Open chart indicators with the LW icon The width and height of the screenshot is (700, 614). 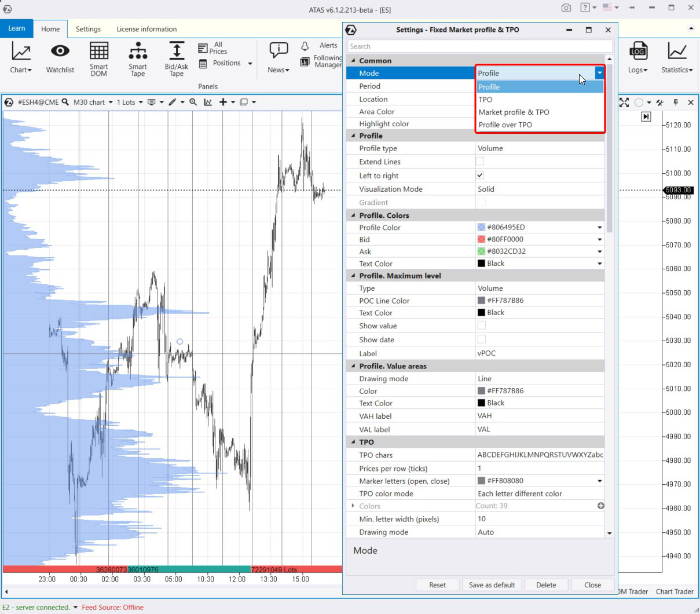pyautogui.click(x=207, y=102)
